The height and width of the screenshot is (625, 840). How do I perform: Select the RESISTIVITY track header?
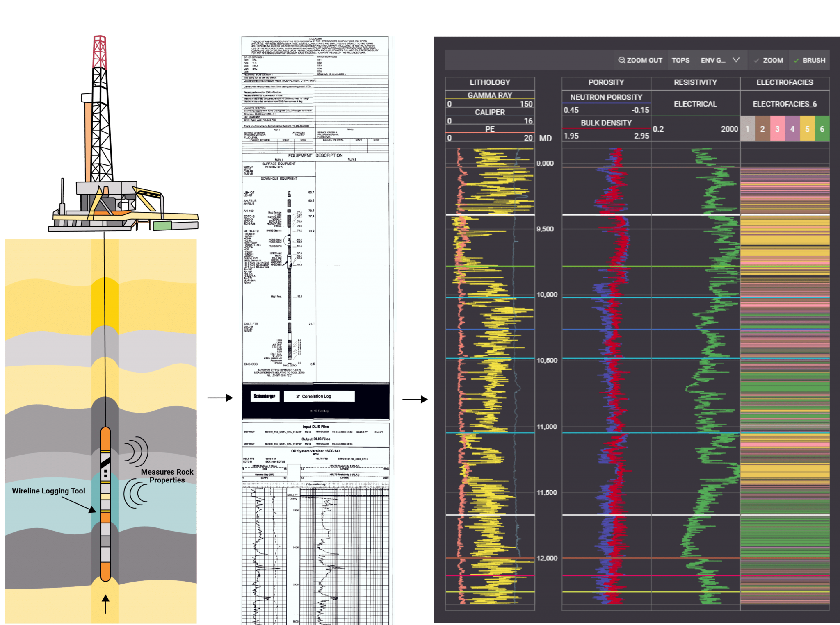click(x=696, y=82)
